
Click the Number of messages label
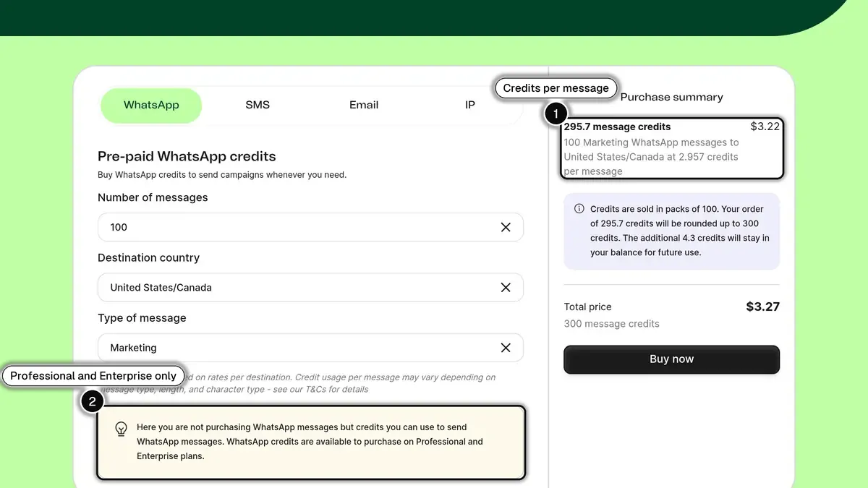click(x=153, y=197)
